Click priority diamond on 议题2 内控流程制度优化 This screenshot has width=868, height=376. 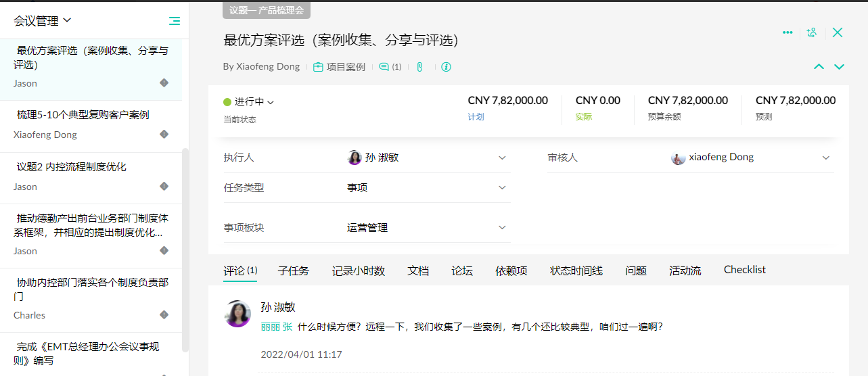(x=164, y=186)
